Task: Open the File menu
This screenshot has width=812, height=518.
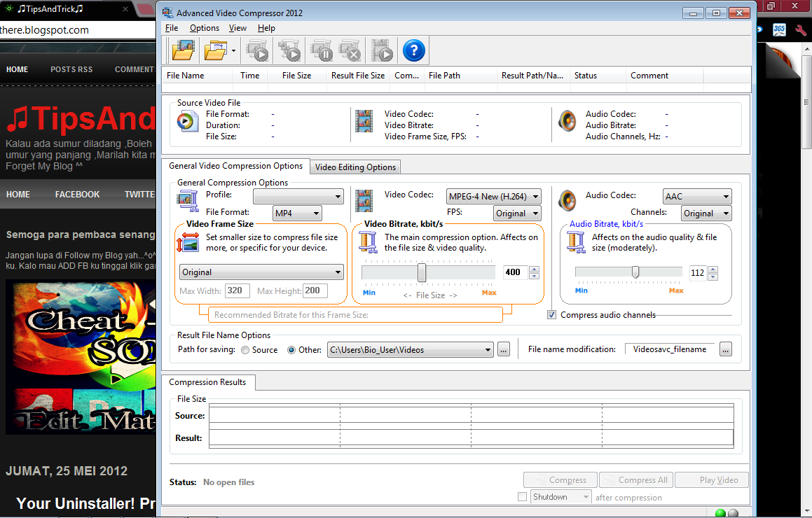Action: (172, 28)
